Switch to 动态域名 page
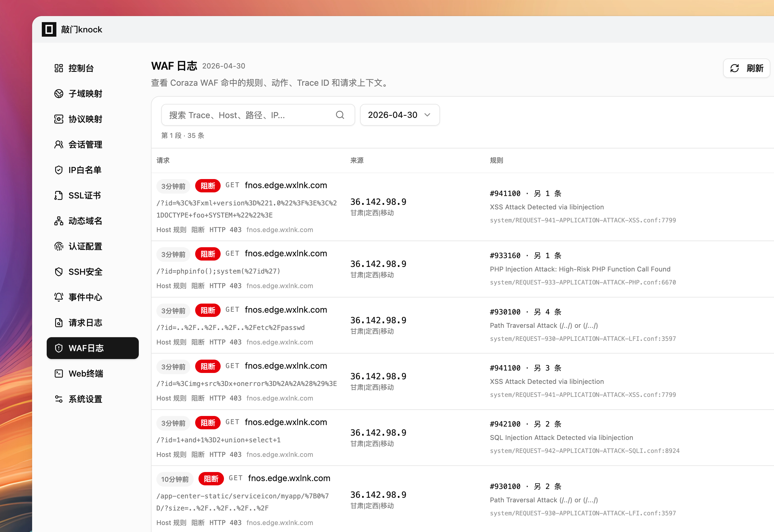The width and height of the screenshot is (774, 532). 93,221
